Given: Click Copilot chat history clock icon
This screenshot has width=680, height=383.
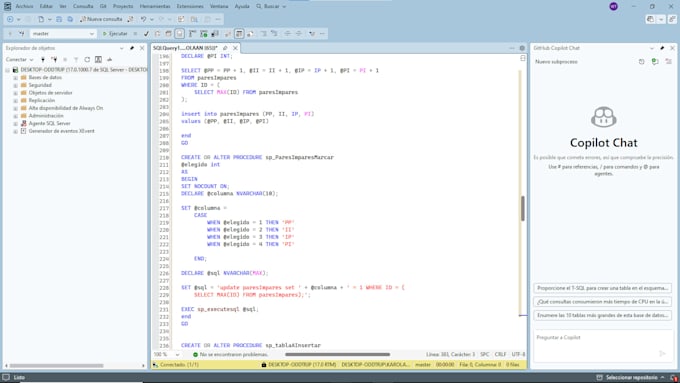Looking at the screenshot, I should [641, 62].
